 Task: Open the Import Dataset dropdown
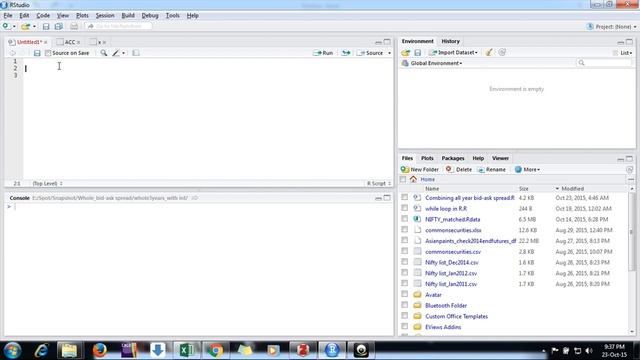tap(453, 53)
